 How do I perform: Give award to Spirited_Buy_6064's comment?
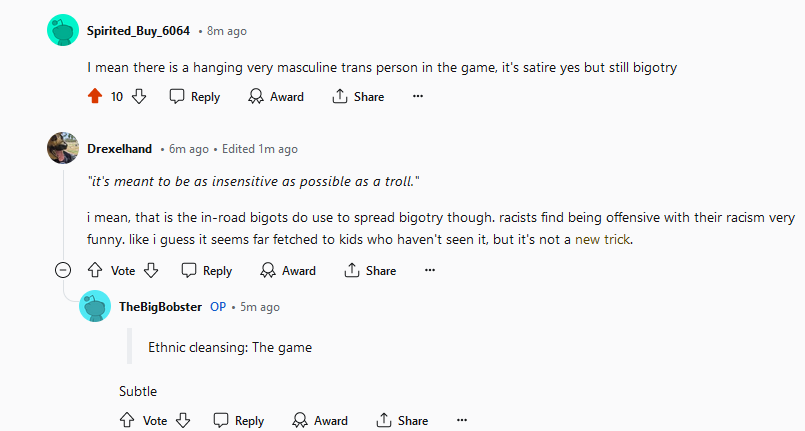coord(276,96)
